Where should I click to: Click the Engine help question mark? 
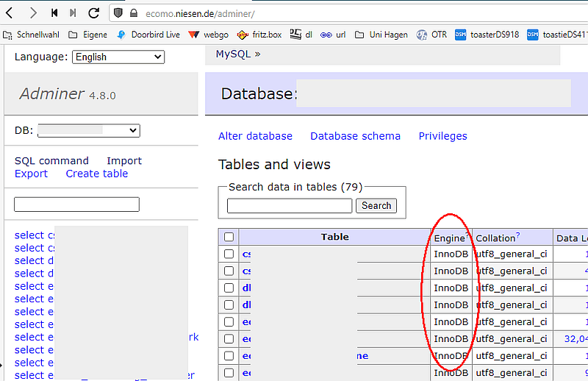467,235
